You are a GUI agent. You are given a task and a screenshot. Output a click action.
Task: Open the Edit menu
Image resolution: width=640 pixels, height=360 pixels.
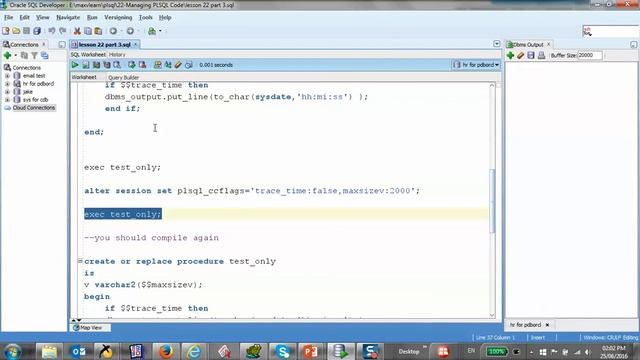coord(24,18)
